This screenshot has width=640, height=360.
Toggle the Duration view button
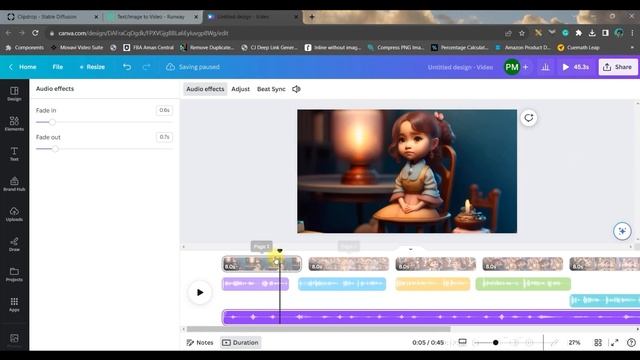pos(240,342)
